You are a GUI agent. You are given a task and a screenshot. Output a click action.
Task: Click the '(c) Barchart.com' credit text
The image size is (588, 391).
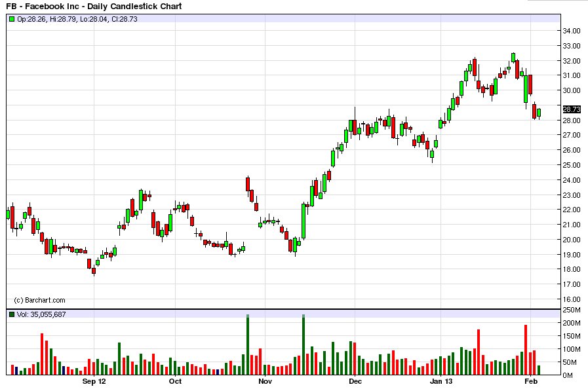39,301
